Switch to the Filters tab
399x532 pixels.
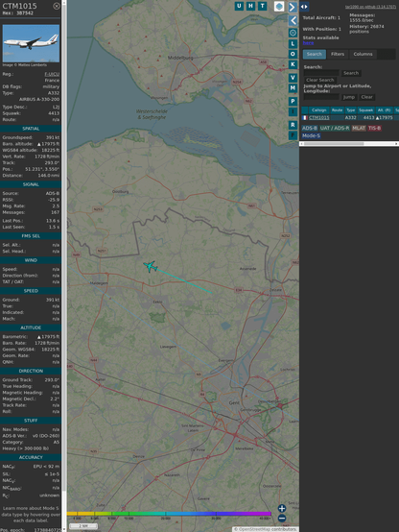coord(338,55)
